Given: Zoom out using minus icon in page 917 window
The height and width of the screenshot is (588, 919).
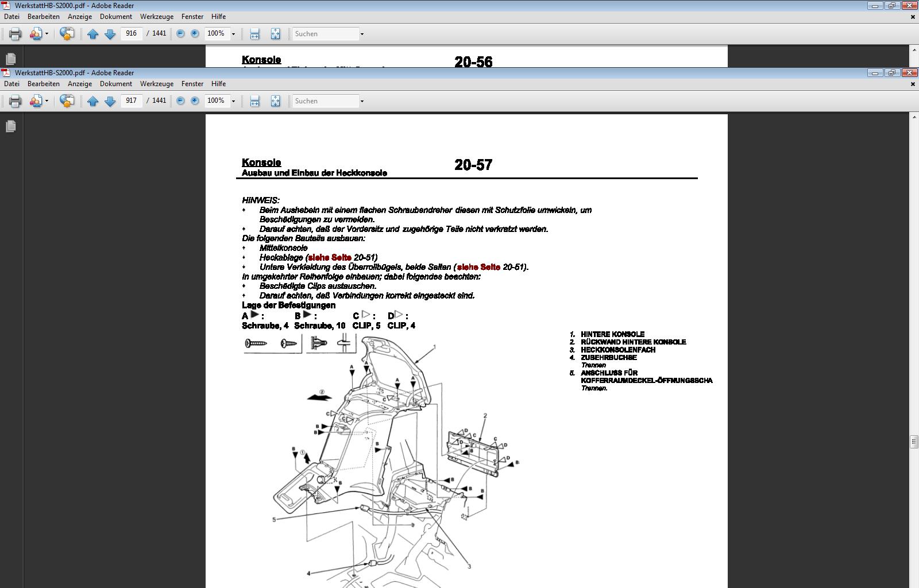Looking at the screenshot, I should click(x=180, y=100).
